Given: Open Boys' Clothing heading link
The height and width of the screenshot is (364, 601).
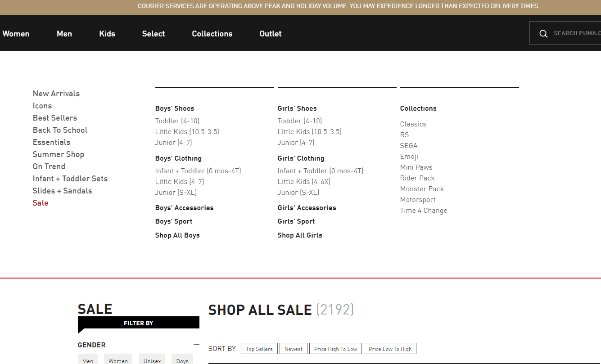Looking at the screenshot, I should coord(178,158).
